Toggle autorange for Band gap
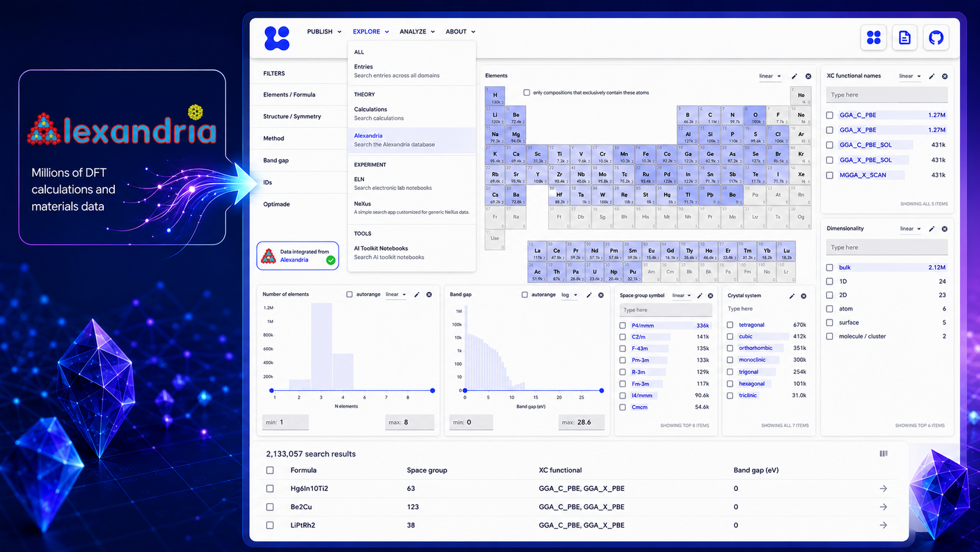The image size is (980, 552). [x=525, y=294]
